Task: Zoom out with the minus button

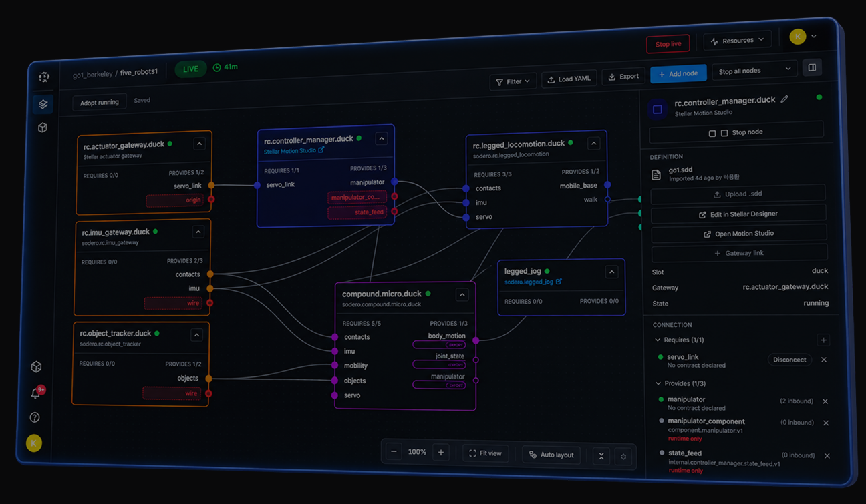Action: pyautogui.click(x=394, y=452)
